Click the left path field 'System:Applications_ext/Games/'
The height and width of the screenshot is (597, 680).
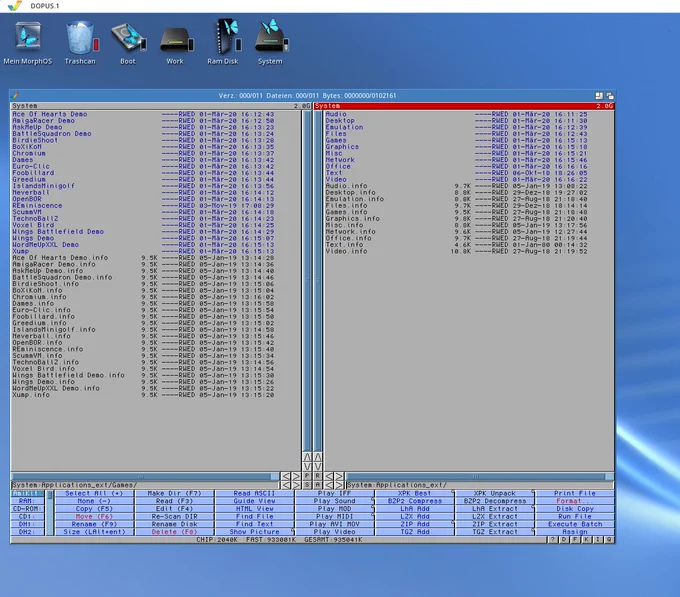[x=145, y=485]
